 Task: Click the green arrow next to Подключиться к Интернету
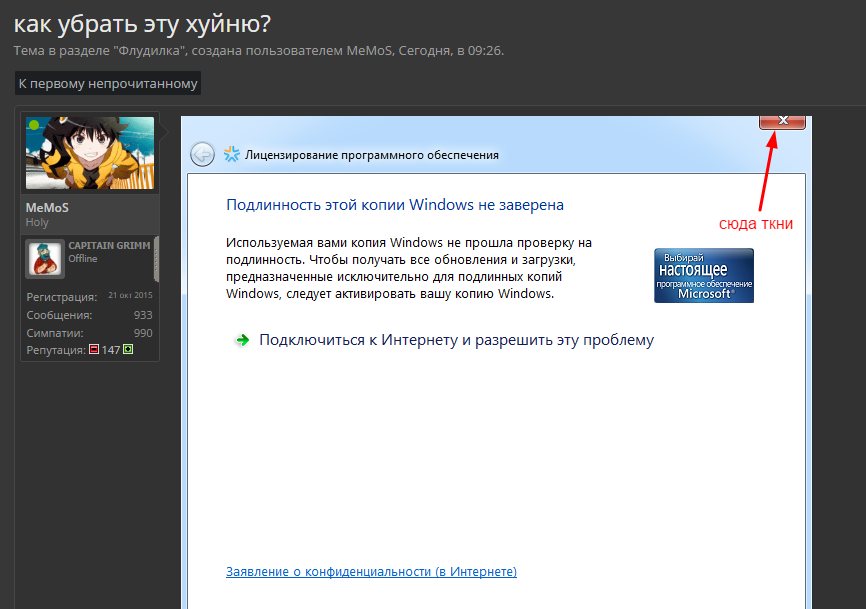[x=242, y=340]
